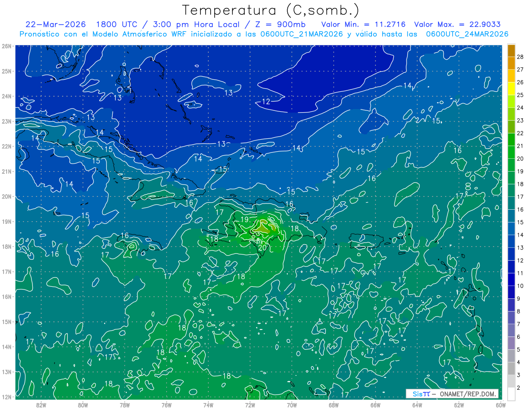Image resolution: width=532 pixels, height=411 pixels.
Task: Click the 12 contour label north of Hispaniola
Action: [x=266, y=102]
